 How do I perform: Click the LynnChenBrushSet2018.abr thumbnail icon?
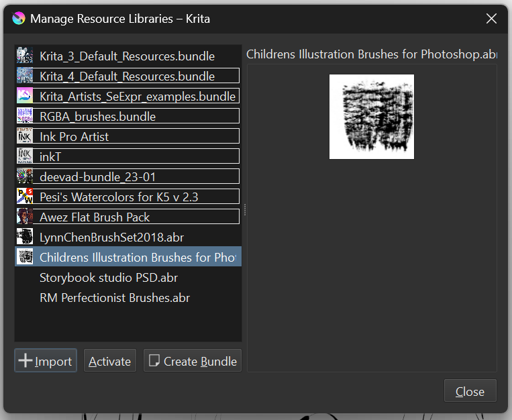click(25, 236)
